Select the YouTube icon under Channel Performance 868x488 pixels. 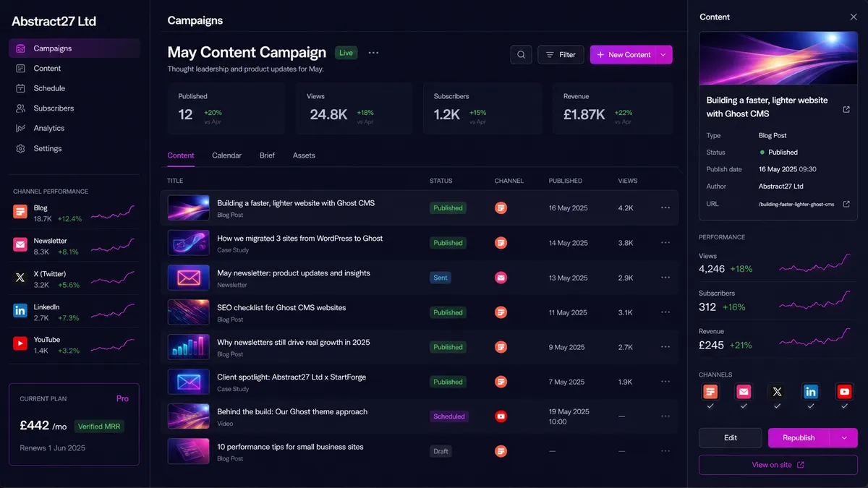(x=20, y=344)
